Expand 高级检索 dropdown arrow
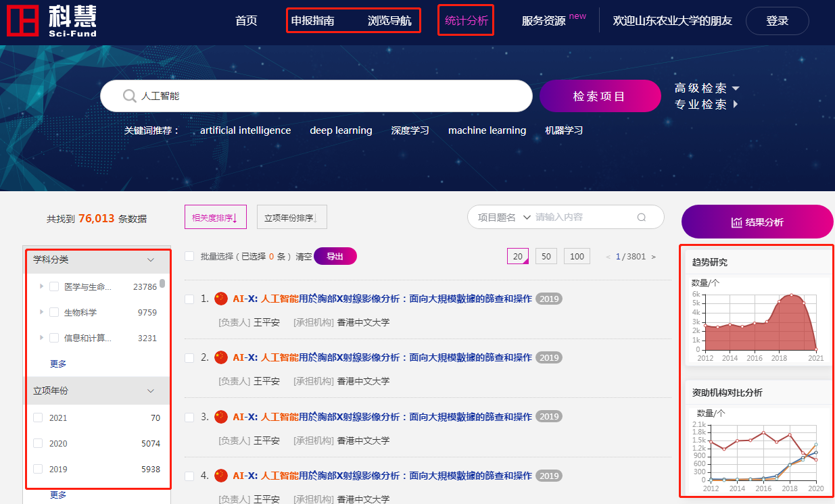This screenshot has height=504, width=835. coord(736,89)
